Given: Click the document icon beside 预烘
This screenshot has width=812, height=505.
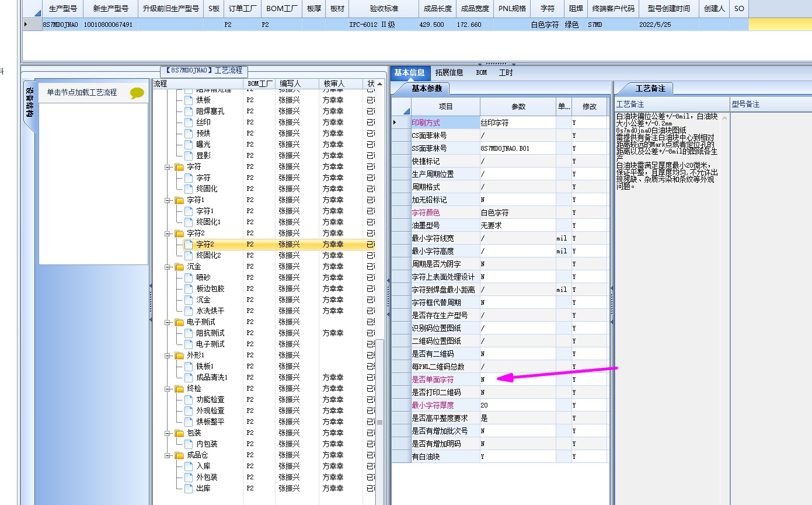Looking at the screenshot, I should click(189, 134).
